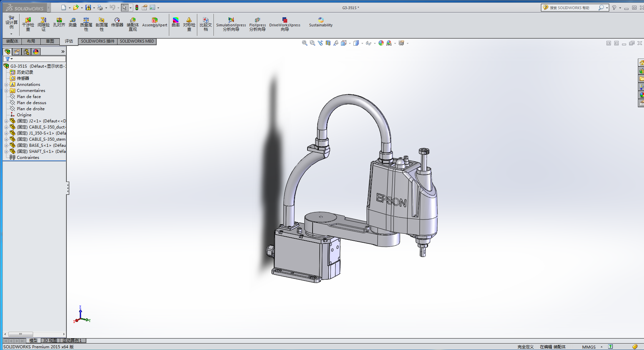Select Plan de face in the feature tree

(29, 97)
